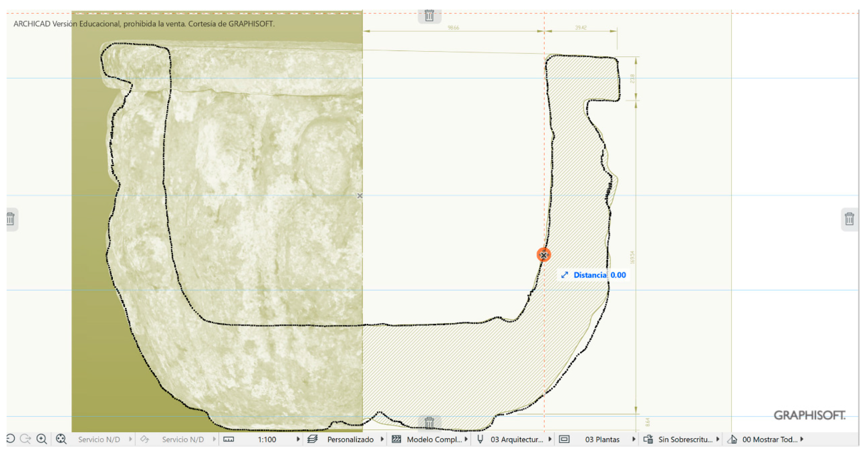
Task: Open the 03 Plantas view options menu
Action: pos(634,439)
